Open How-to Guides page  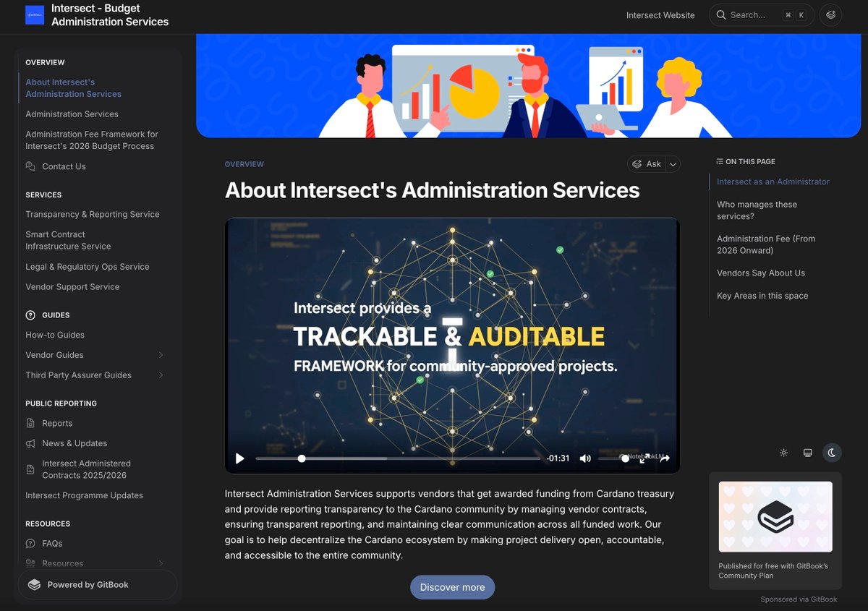(55, 335)
